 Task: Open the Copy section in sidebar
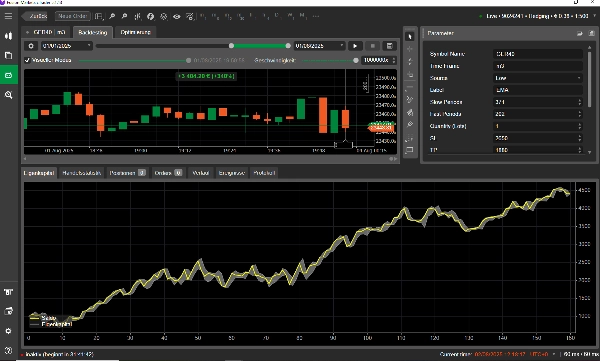coord(8,56)
